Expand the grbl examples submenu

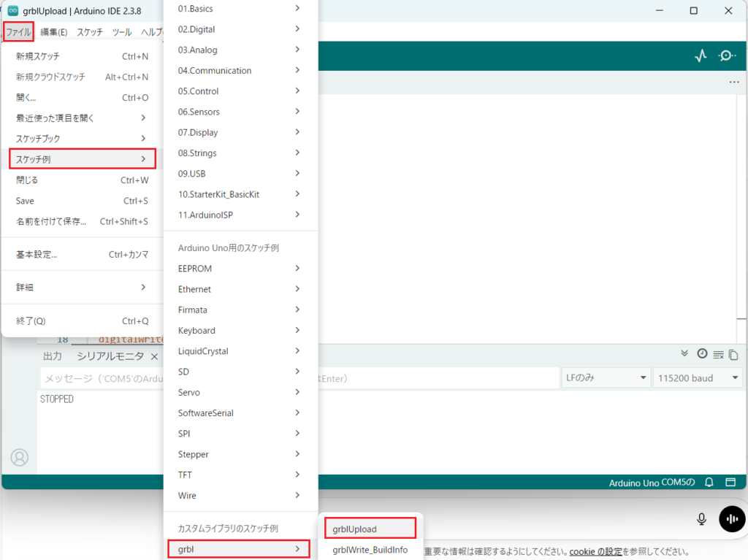click(x=238, y=548)
